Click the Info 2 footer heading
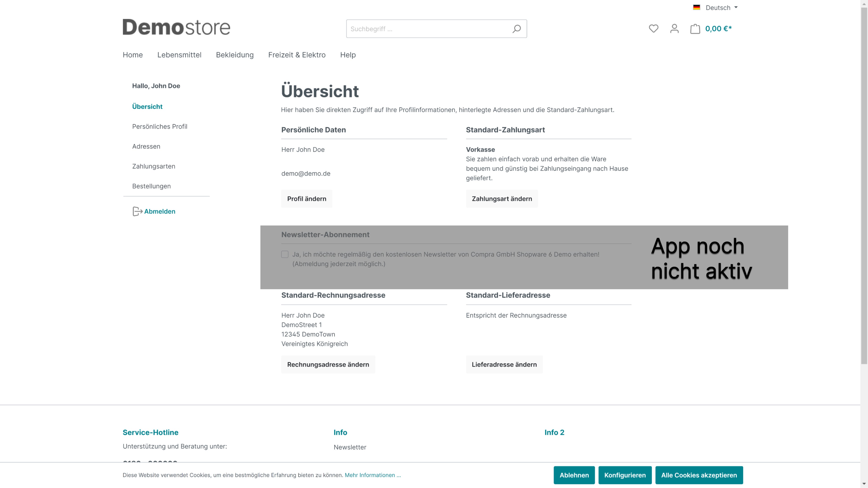 tap(554, 433)
